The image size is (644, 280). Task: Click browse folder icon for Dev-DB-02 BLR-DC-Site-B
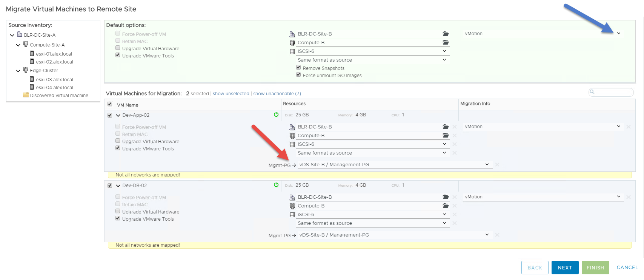coord(446,197)
